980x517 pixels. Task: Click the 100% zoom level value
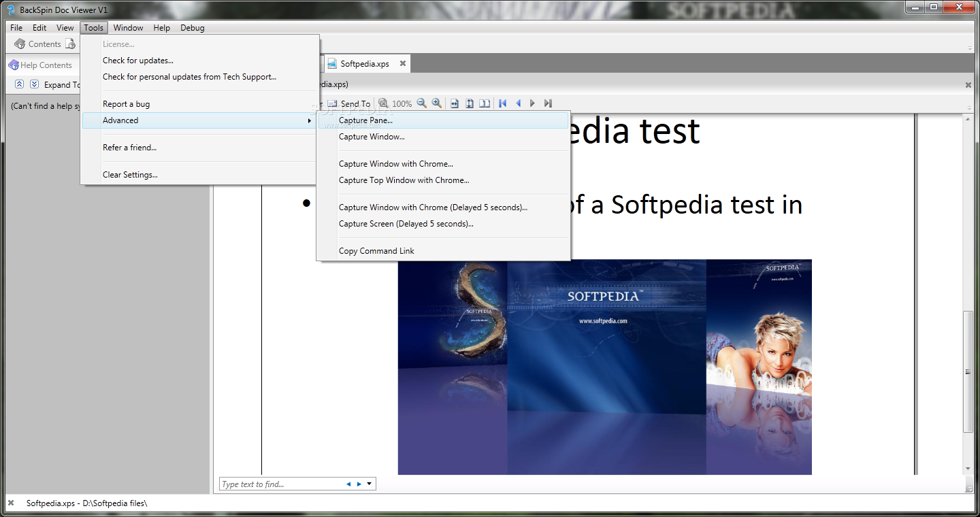tap(402, 104)
